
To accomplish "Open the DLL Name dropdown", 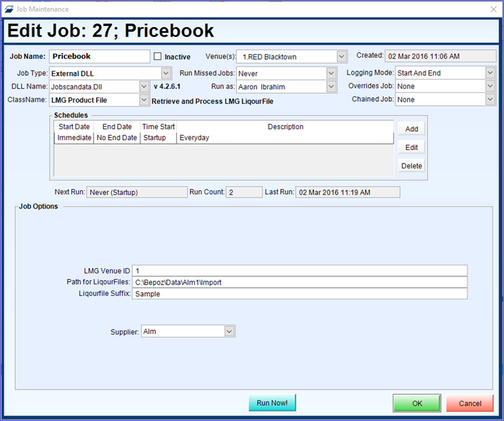I will click(144, 87).
